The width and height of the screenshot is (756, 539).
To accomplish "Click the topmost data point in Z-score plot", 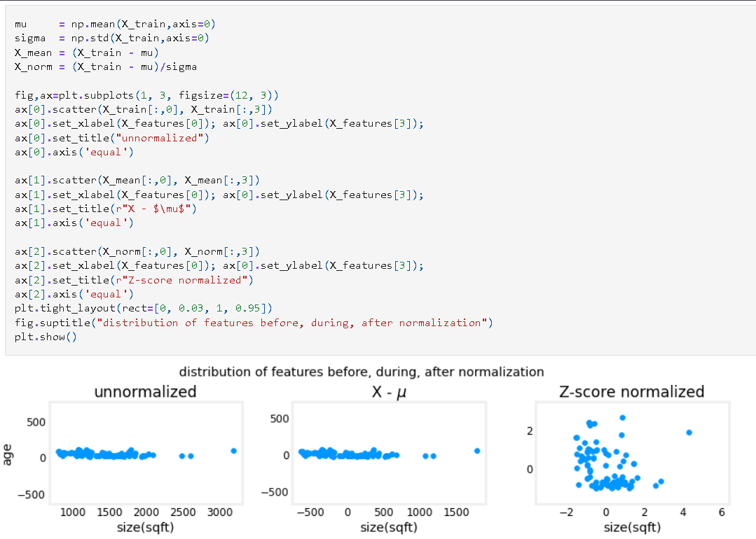I will [x=622, y=418].
